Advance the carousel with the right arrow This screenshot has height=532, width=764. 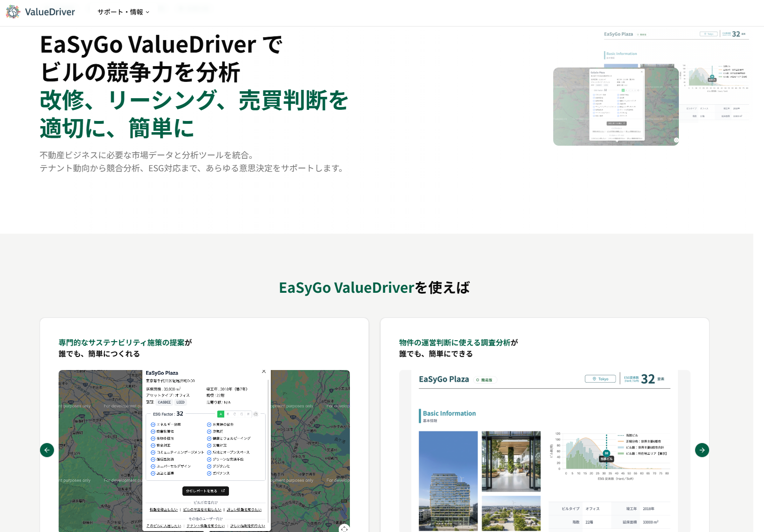[x=702, y=450]
